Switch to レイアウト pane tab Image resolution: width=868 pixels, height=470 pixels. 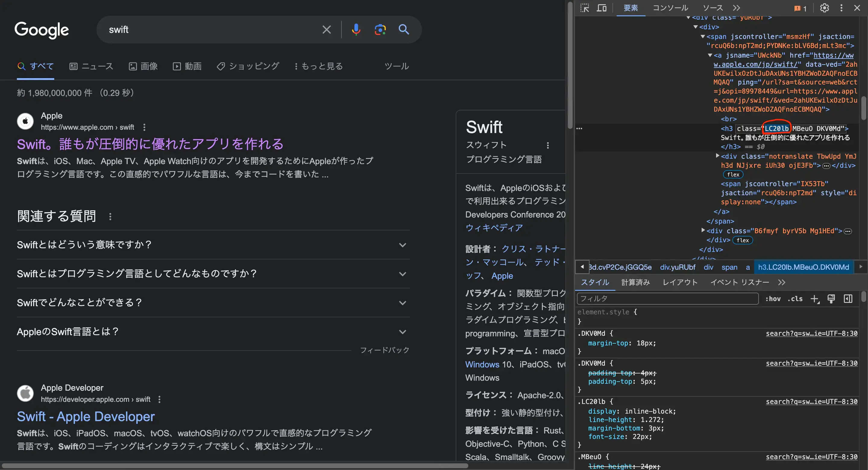pyautogui.click(x=680, y=282)
